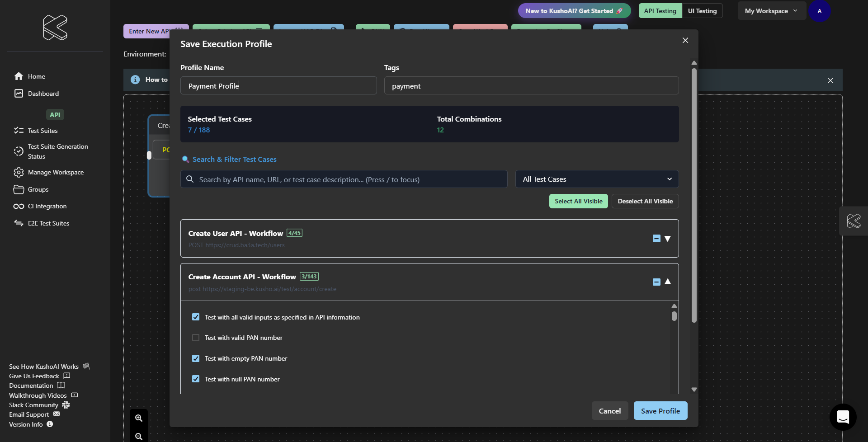The image size is (868, 442).
Task: Open Manage Workspace settings
Action: [x=56, y=172]
